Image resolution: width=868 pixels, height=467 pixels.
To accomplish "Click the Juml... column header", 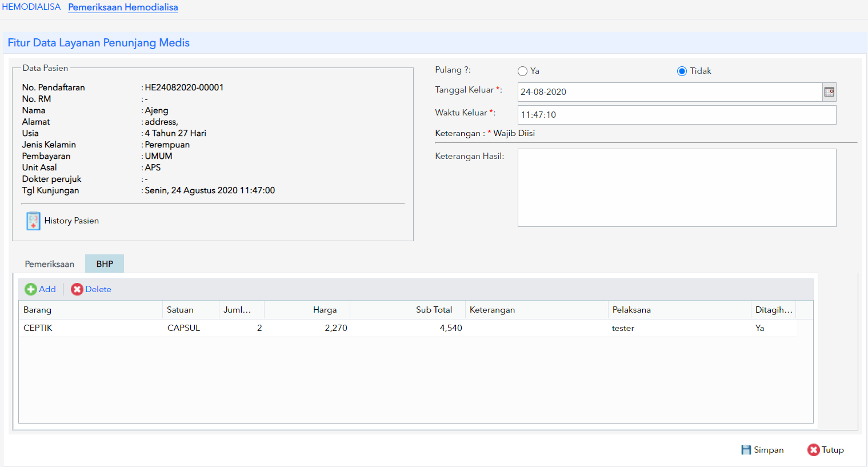I will pyautogui.click(x=242, y=310).
